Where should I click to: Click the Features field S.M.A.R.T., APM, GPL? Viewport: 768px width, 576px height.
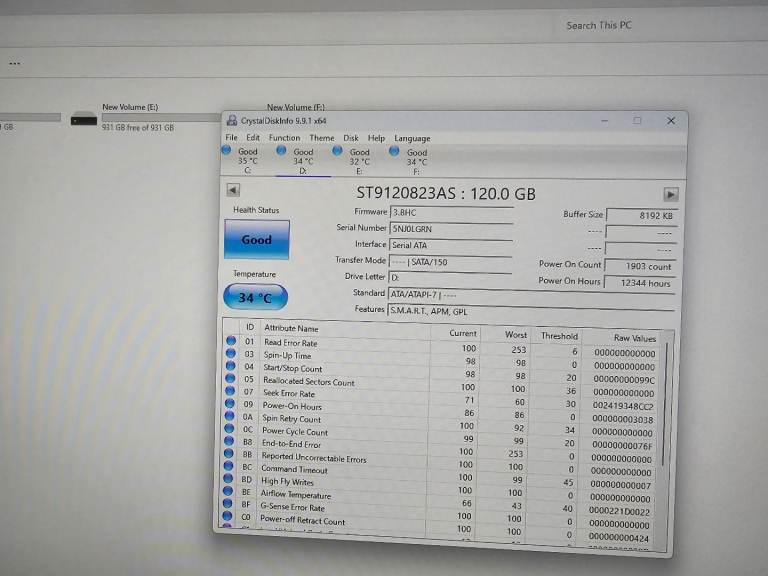pyautogui.click(x=530, y=312)
